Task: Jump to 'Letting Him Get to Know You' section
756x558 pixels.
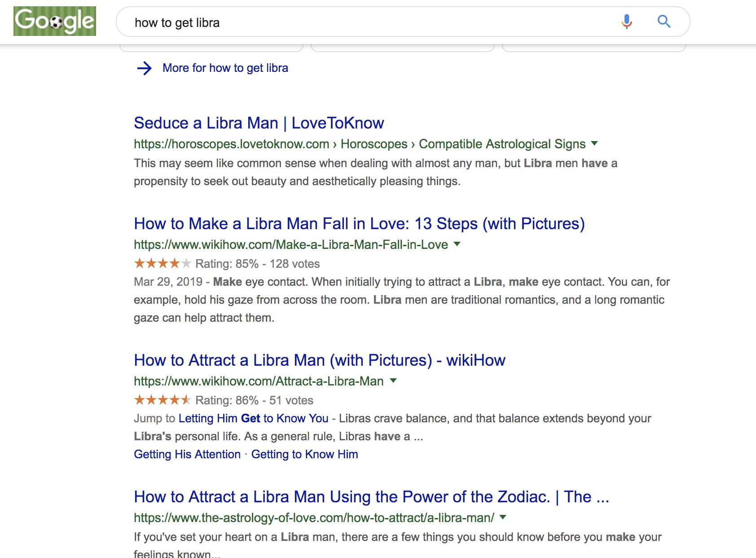Action: coord(254,418)
